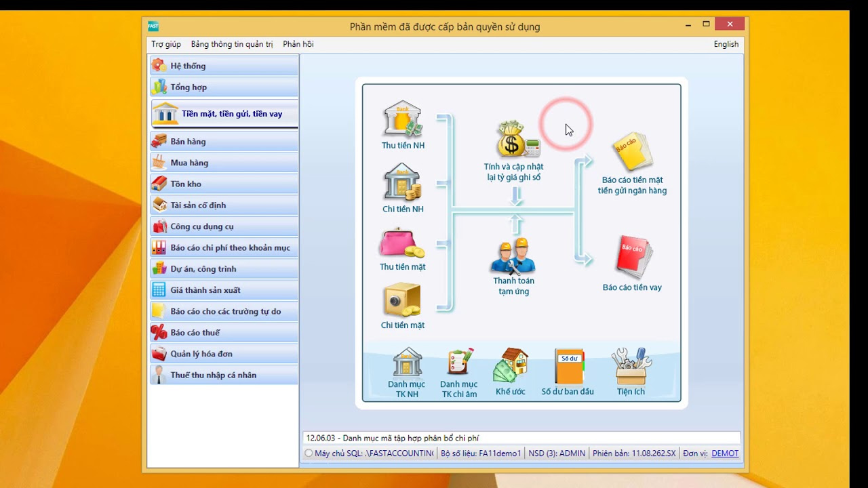
Task: Open Báo cáo tiền mặt tiền gửi ngân hàng
Action: (x=632, y=163)
